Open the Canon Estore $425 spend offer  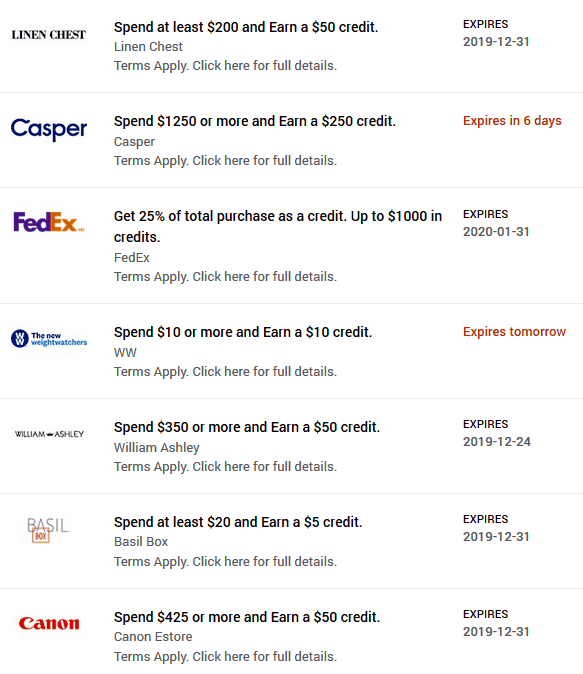[247, 617]
